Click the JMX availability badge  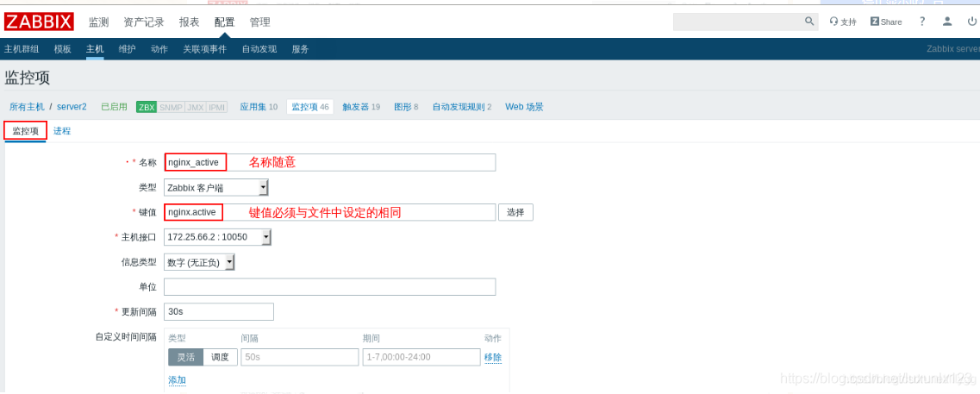[195, 107]
